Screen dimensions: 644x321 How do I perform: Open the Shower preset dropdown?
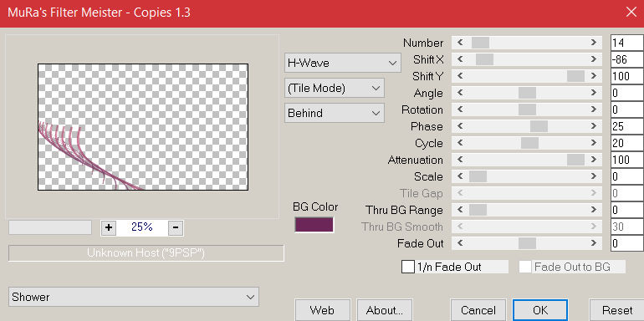(134, 297)
